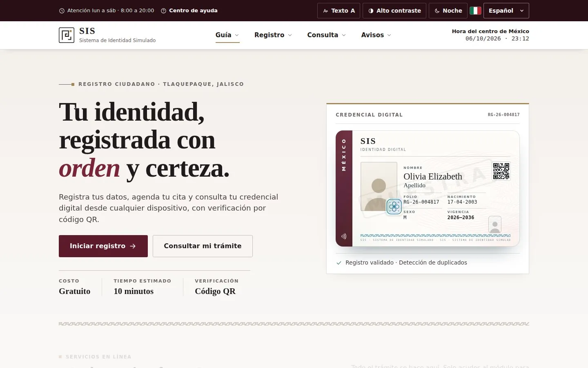
Task: Click vigencia 2026–2036 on the card
Action: tap(461, 218)
